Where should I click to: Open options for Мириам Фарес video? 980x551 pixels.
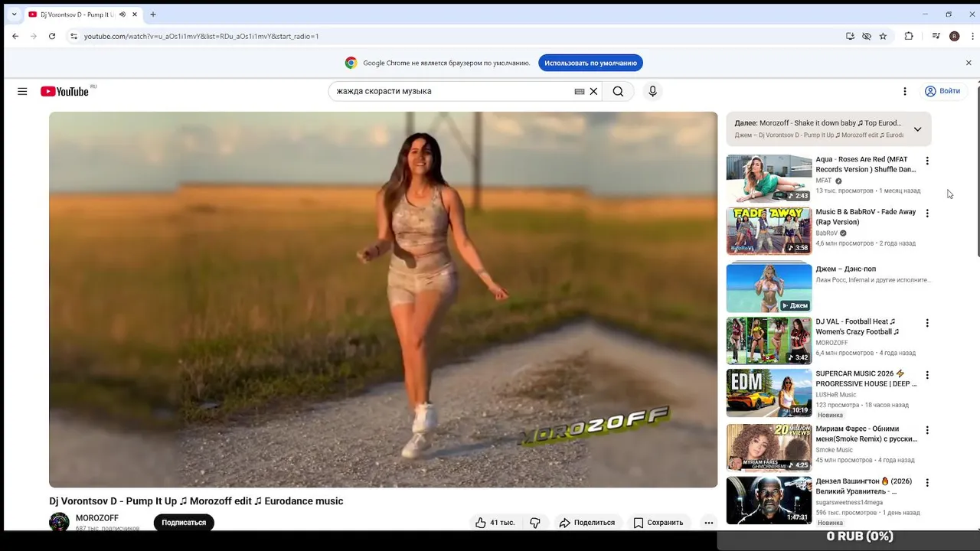927,431
